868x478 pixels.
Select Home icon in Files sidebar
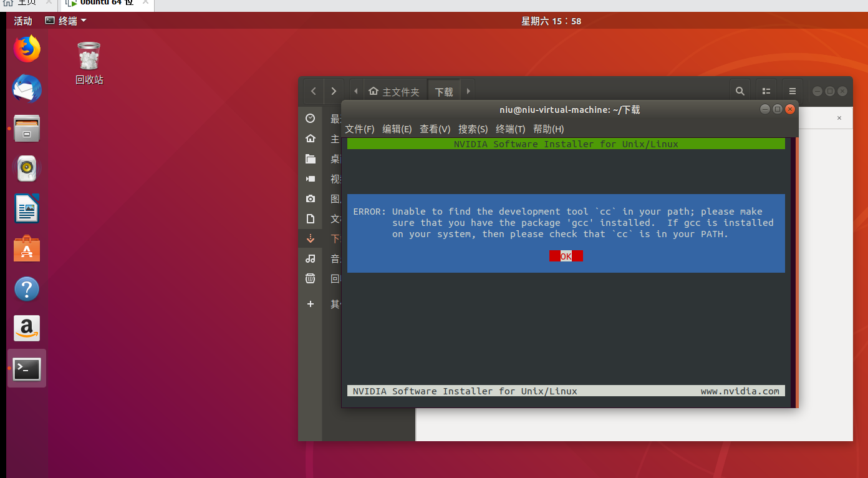[311, 139]
